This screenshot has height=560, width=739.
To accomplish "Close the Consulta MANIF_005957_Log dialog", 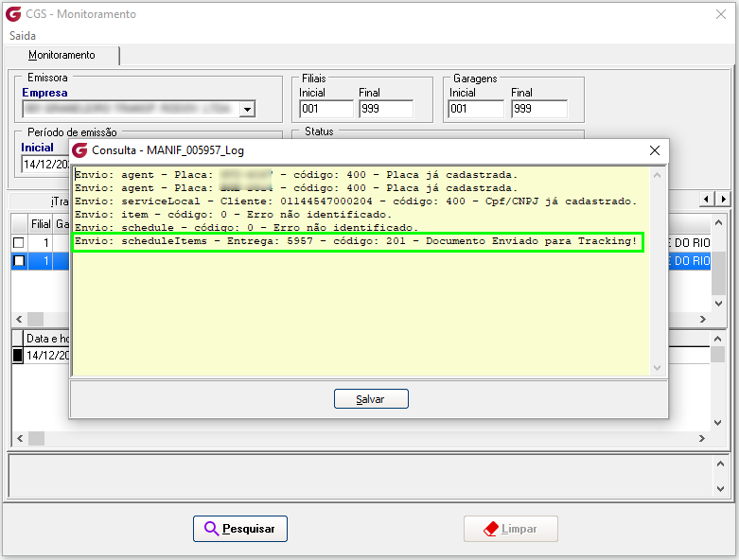I will (x=654, y=150).
